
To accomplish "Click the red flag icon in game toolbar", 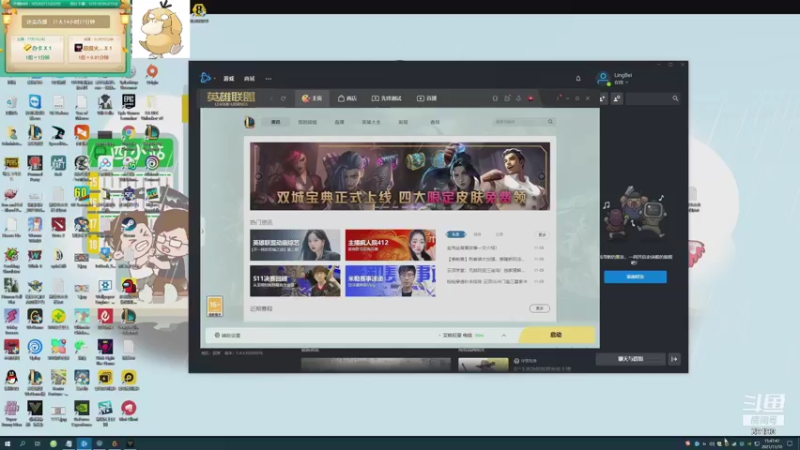I will pos(531,98).
